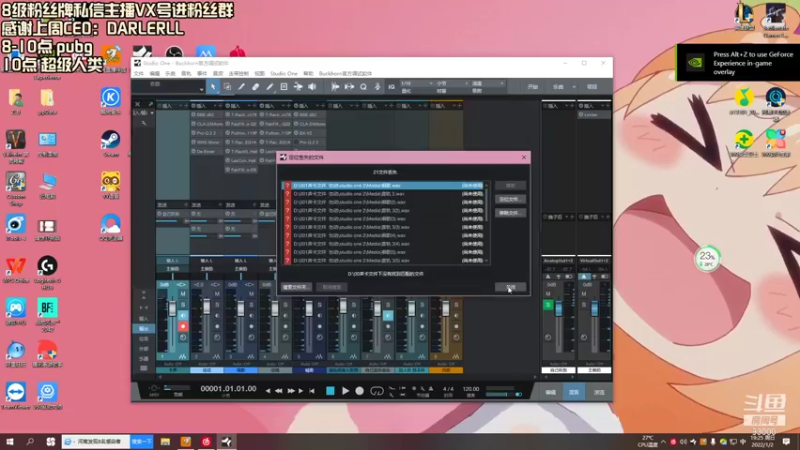Click the Rewind button in the transport
Screen dimensions: 800x450
tap(279, 391)
